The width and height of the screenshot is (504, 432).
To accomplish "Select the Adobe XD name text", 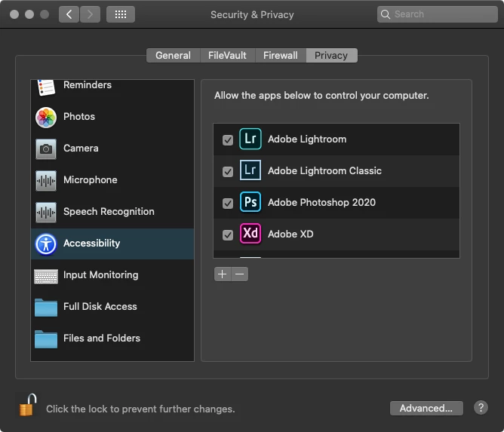I will pos(290,234).
